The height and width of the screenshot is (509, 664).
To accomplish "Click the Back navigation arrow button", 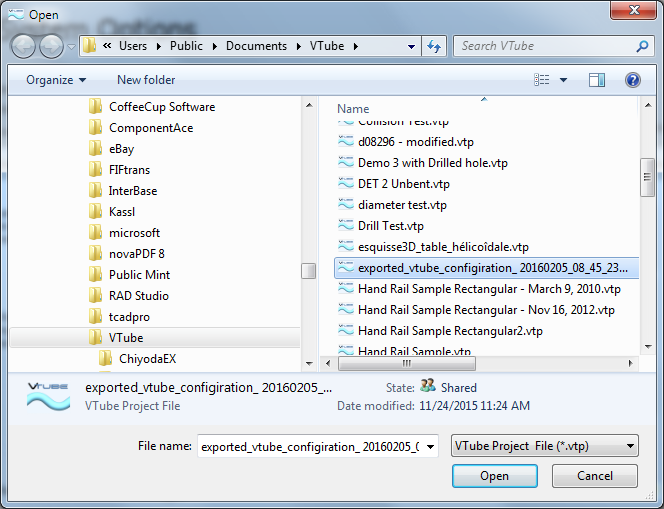I will (x=22, y=46).
